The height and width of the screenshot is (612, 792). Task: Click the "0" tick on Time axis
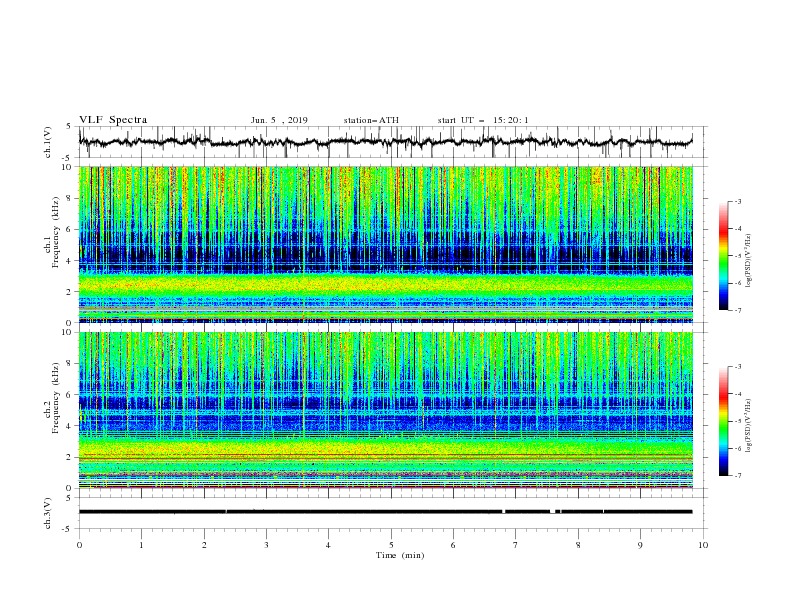coord(79,545)
